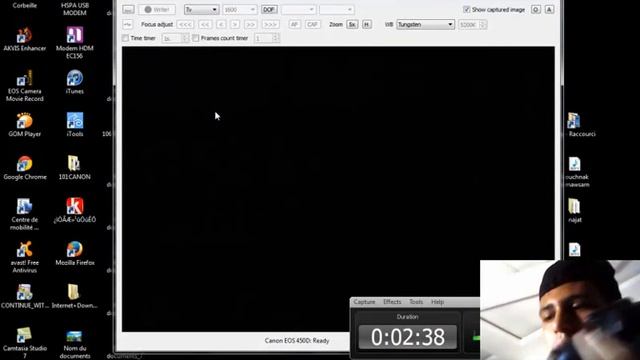This screenshot has height=360, width=640.
Task: Open the red K application shortcut
Action: pos(75,211)
